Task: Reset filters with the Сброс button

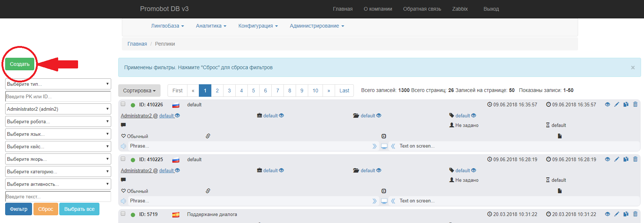Action: [46, 209]
